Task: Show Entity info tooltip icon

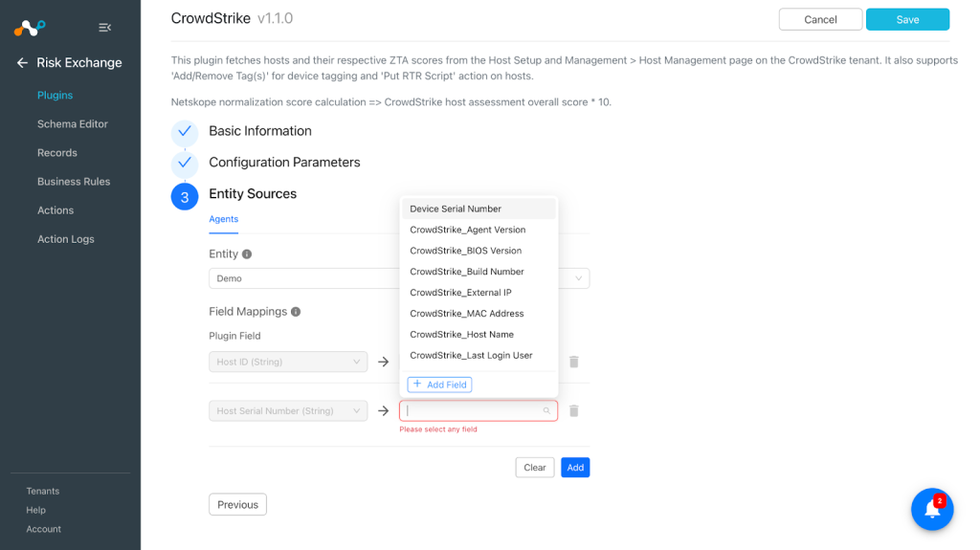Action: (x=247, y=253)
